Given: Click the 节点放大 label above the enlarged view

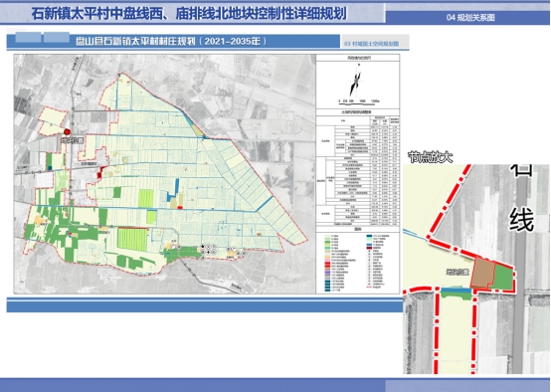Looking at the screenshot, I should coord(430,157).
